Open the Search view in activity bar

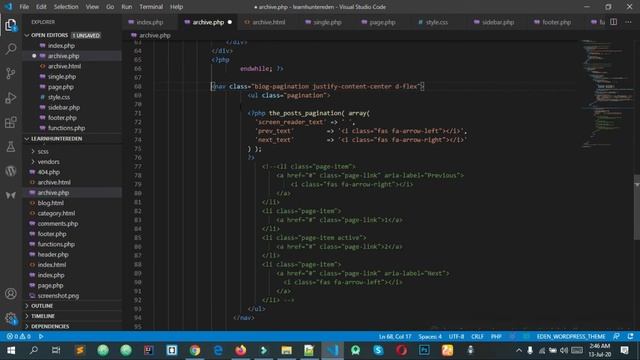[11, 49]
